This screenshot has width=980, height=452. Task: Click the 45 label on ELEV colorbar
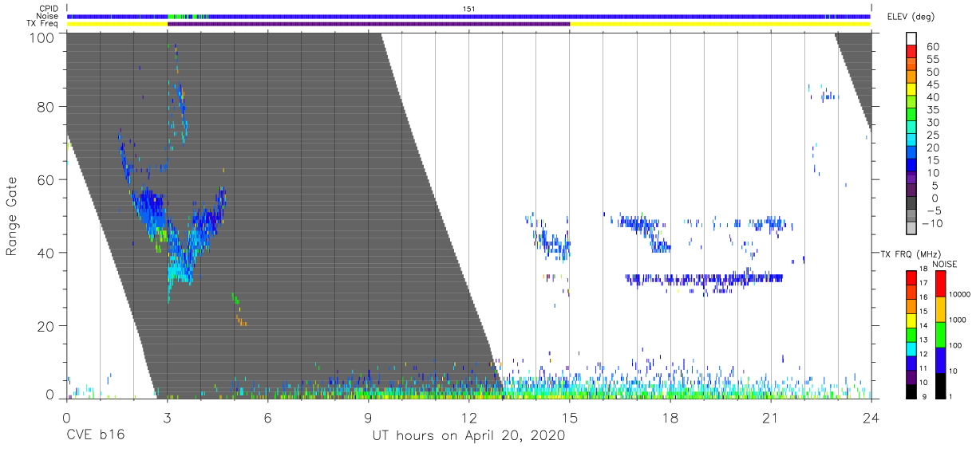[933, 85]
